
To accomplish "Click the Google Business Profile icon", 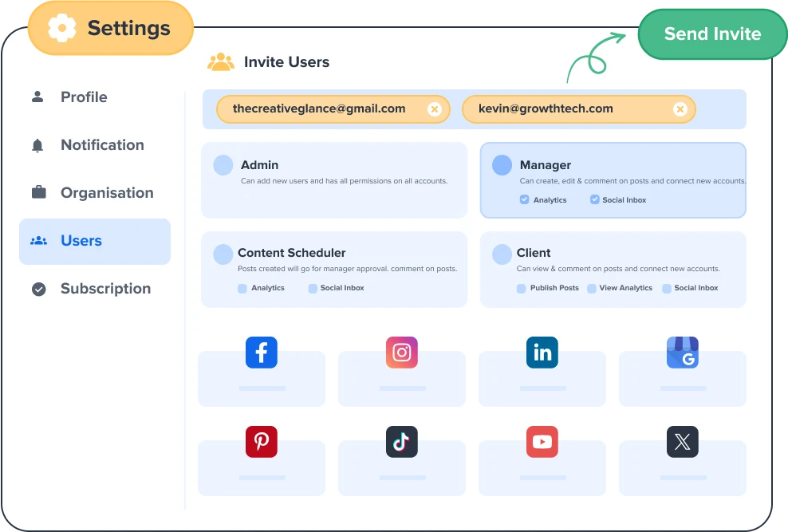I will tap(682, 353).
